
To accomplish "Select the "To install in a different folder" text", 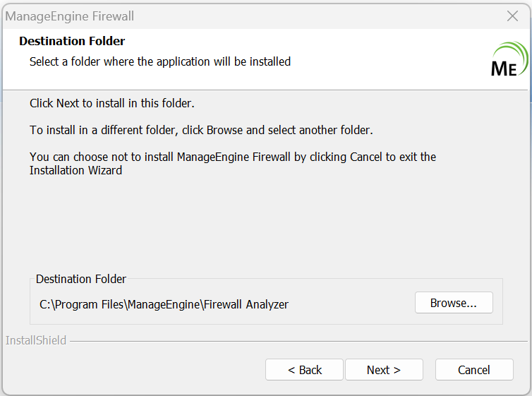I will click(x=200, y=130).
